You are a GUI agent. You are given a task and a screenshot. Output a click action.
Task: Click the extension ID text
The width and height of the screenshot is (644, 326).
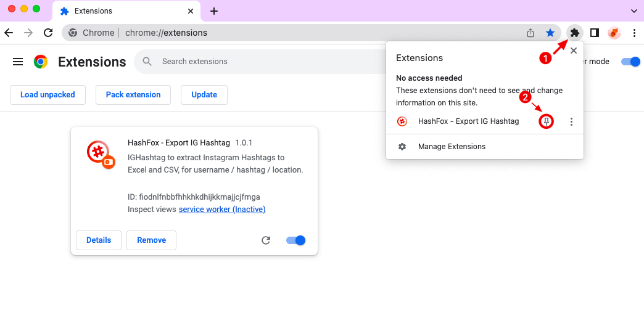(x=194, y=197)
